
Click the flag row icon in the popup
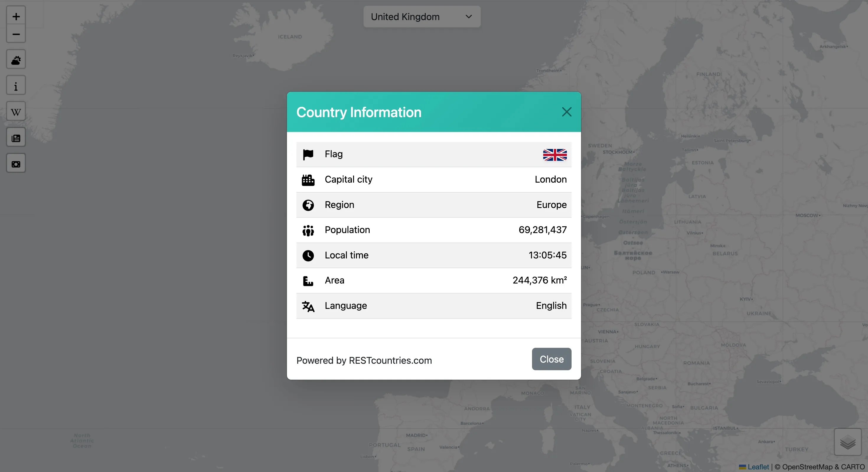click(308, 155)
